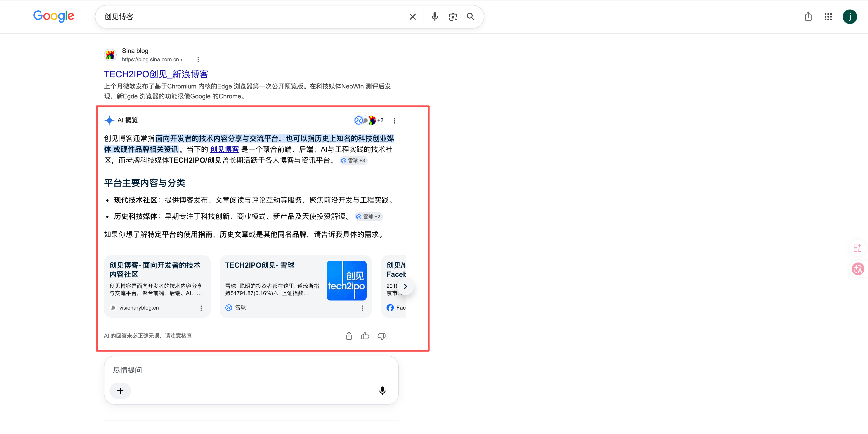Open the AI overview source icons +2
Viewport: 868px width, 434px height.
[369, 120]
